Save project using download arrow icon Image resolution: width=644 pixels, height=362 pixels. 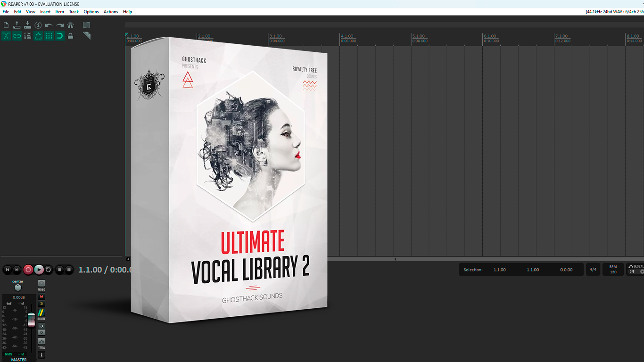coord(27,25)
